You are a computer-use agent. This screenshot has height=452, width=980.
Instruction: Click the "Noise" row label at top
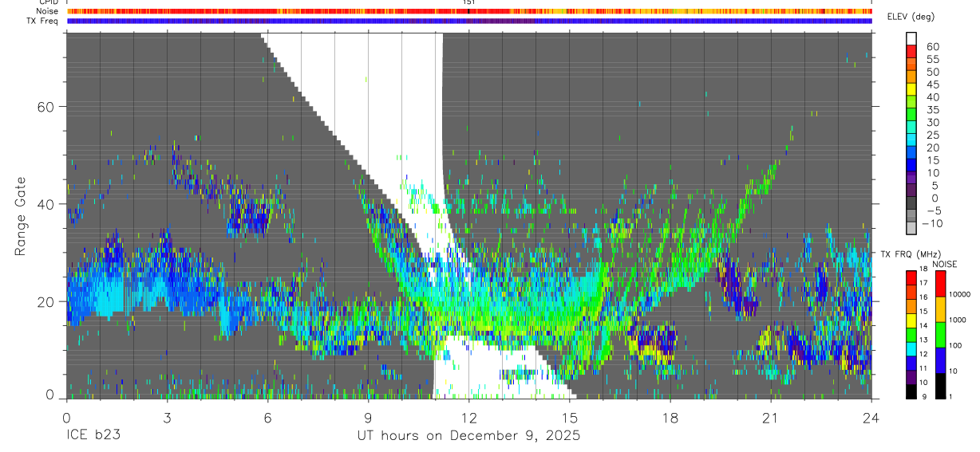click(48, 11)
